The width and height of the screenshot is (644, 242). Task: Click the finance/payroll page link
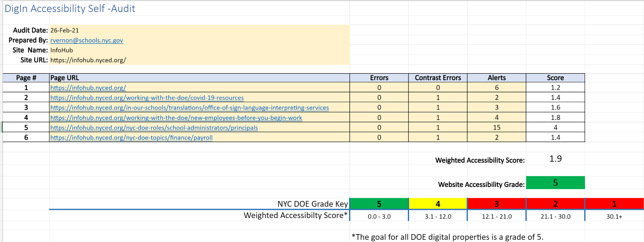coord(131,138)
